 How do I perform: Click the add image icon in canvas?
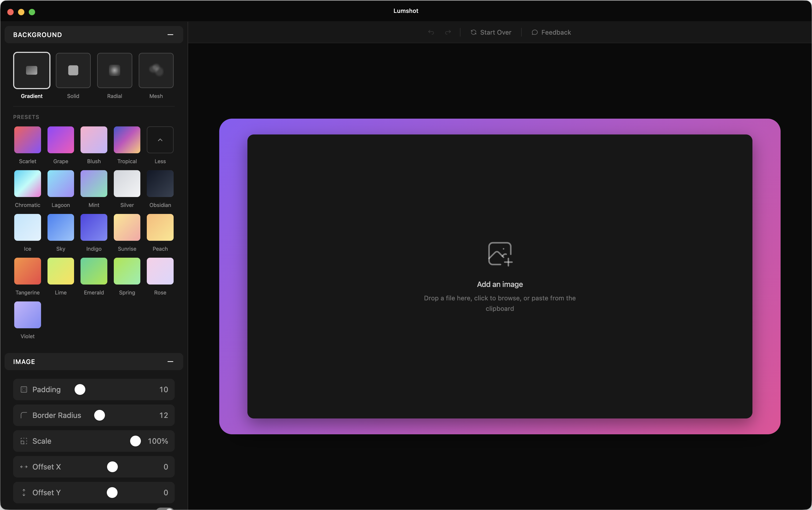500,254
